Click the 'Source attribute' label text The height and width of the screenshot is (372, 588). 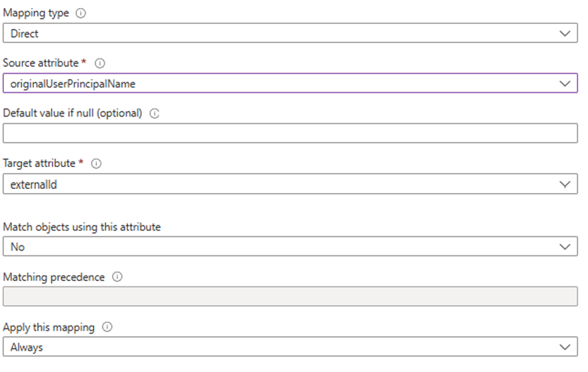41,63
